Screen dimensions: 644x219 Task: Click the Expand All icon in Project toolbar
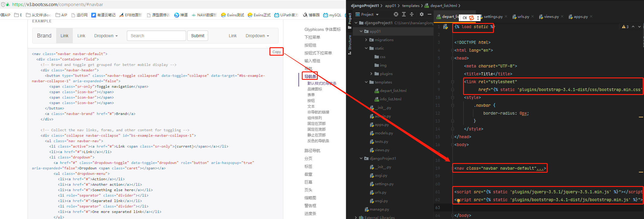pos(404,14)
